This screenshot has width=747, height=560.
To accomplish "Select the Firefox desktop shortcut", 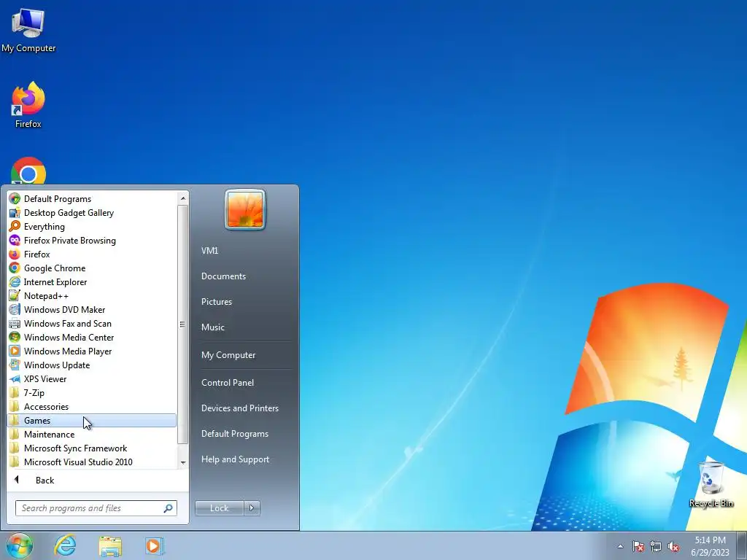I will point(28,105).
